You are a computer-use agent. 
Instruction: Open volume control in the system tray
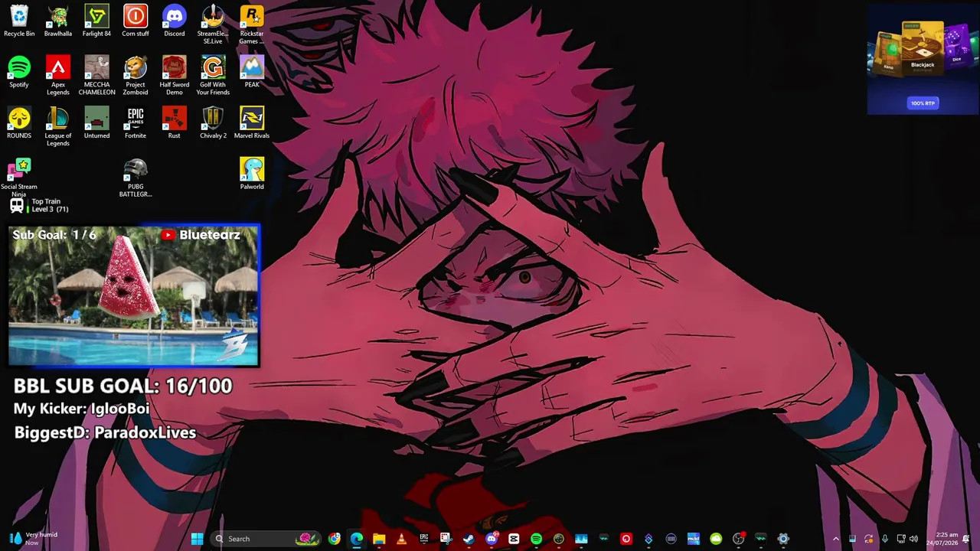tap(913, 539)
